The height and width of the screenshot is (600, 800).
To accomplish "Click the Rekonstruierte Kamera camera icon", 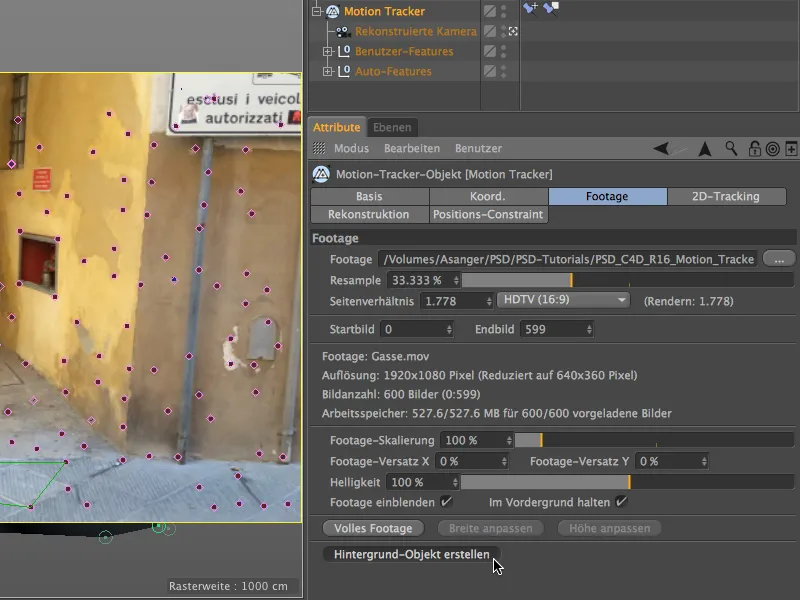I will tap(342, 32).
